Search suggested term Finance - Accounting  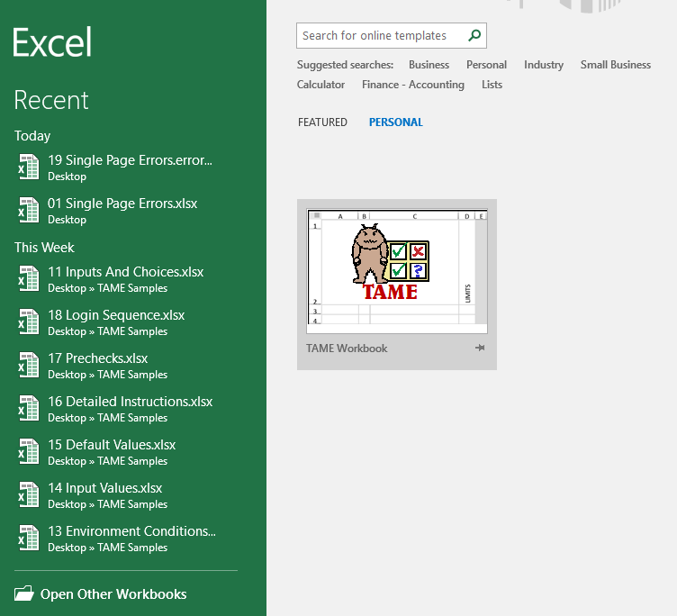coord(413,85)
